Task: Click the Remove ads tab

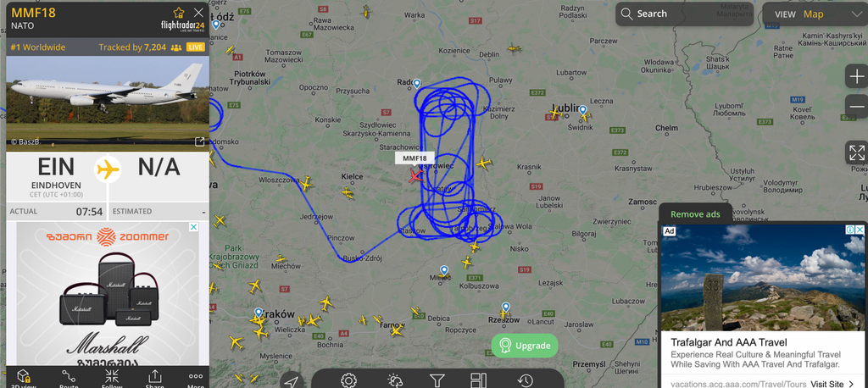Action: click(x=695, y=214)
